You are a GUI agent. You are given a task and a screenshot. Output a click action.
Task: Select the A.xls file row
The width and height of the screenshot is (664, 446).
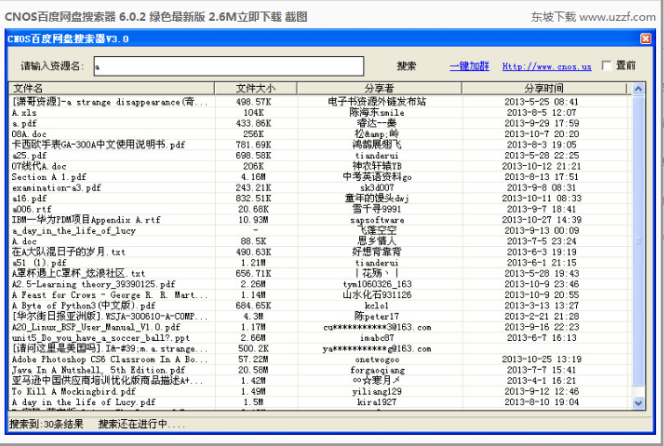pos(318,113)
